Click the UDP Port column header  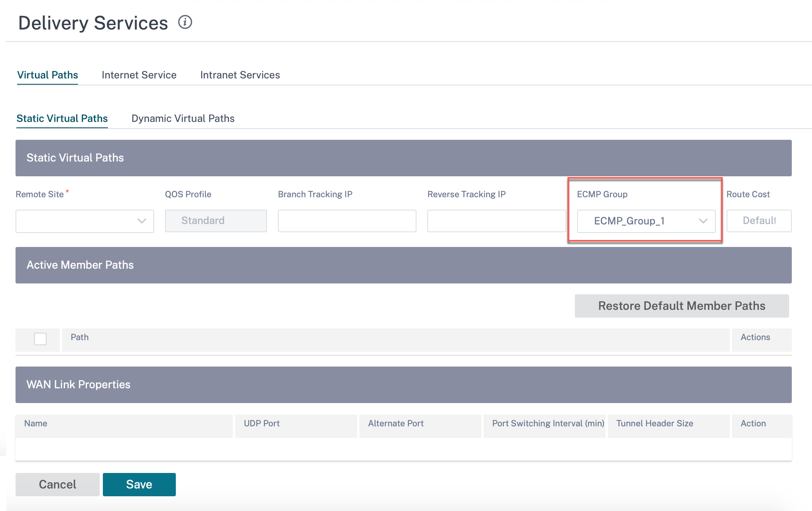pos(296,426)
